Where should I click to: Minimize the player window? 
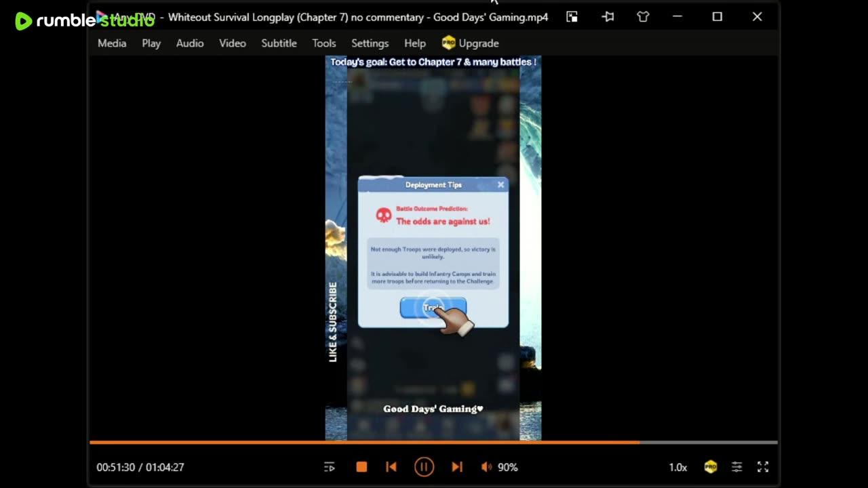[x=677, y=17]
